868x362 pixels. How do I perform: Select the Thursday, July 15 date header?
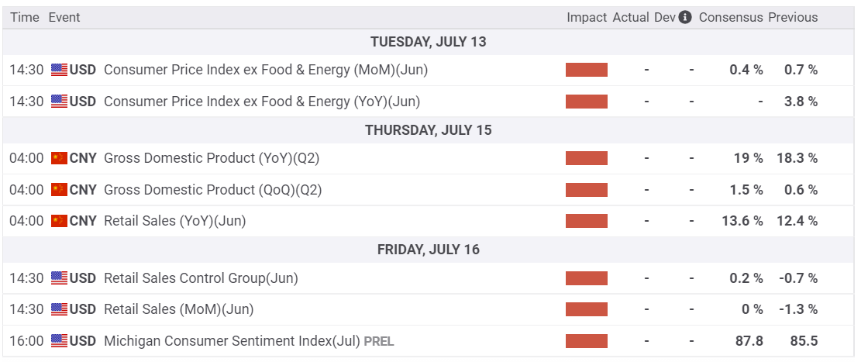pyautogui.click(x=429, y=130)
